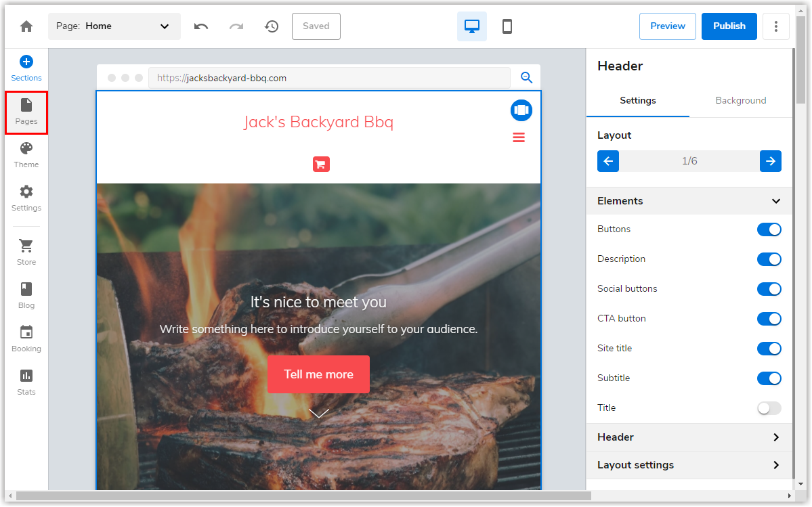812x507 pixels.
Task: Open the Sections add panel
Action: [x=26, y=69]
